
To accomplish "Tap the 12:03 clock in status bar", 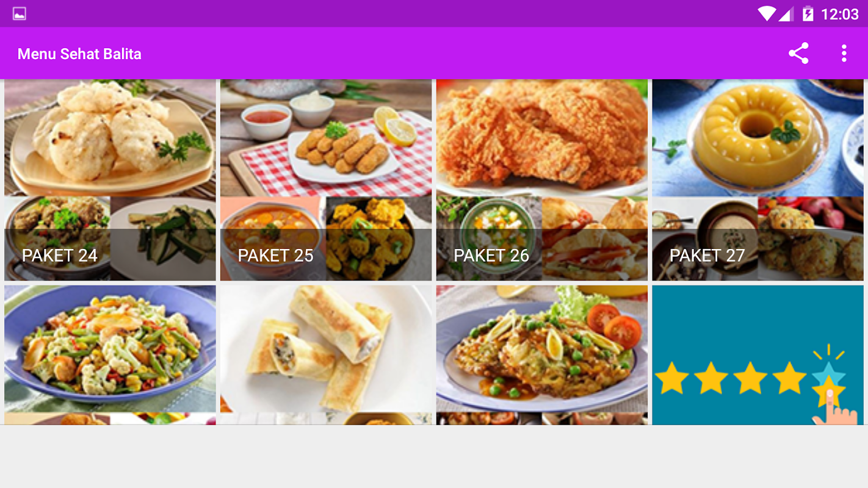I will click(840, 14).
